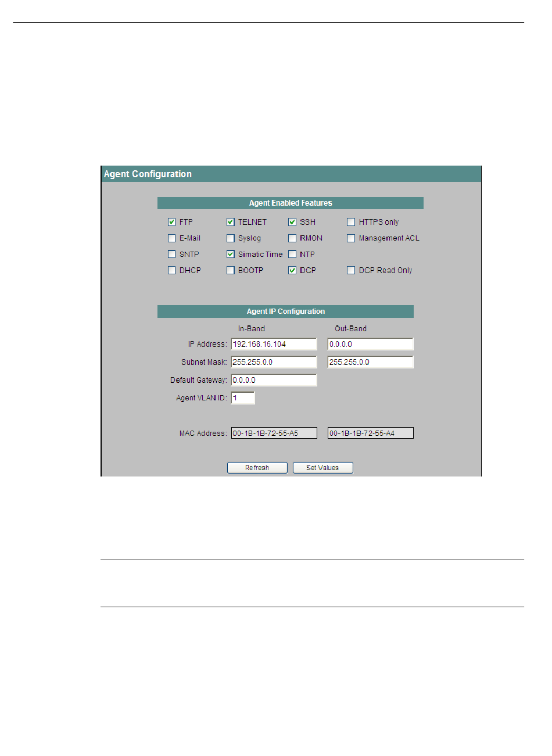
Task: Click the In-Band IP Address field
Action: tap(274, 344)
